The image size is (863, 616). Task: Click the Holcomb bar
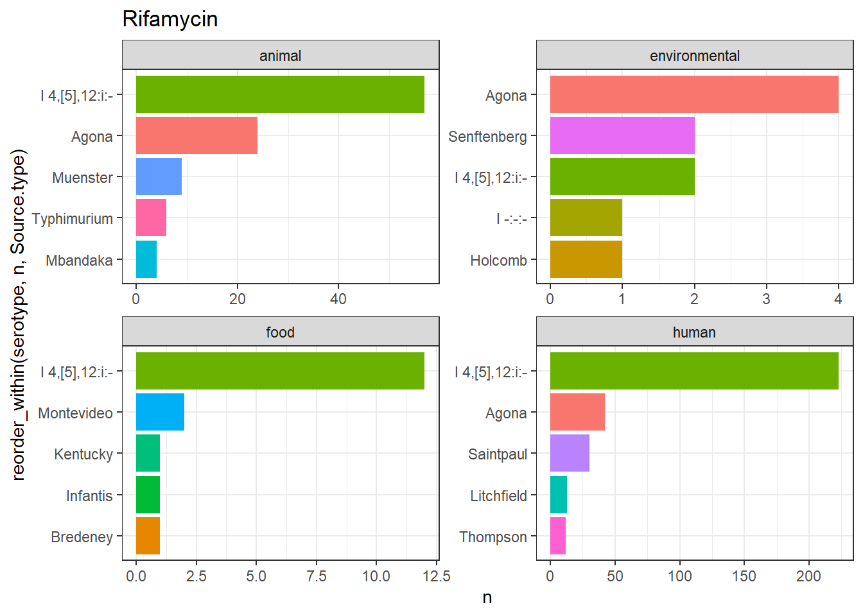[586, 259]
